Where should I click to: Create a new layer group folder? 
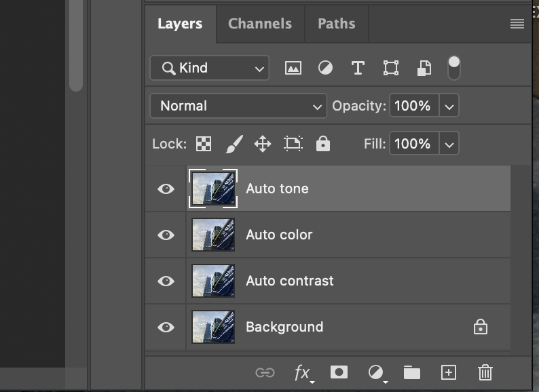412,373
